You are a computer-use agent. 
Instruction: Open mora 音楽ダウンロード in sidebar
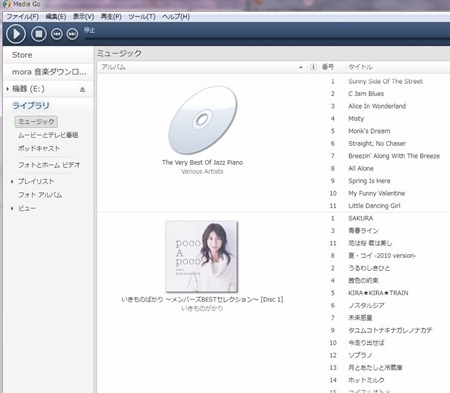[x=49, y=72]
